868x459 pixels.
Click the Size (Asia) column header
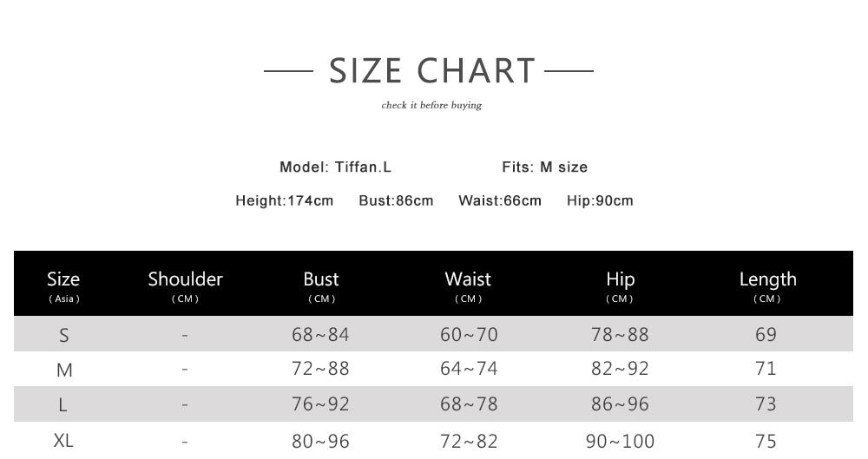[x=63, y=285]
